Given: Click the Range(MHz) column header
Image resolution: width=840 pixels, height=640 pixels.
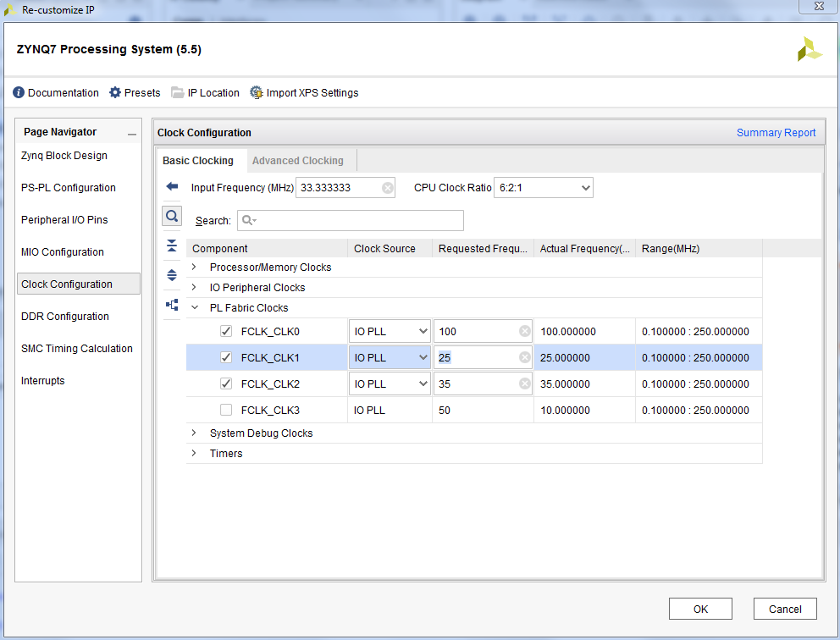Looking at the screenshot, I should tap(699, 249).
